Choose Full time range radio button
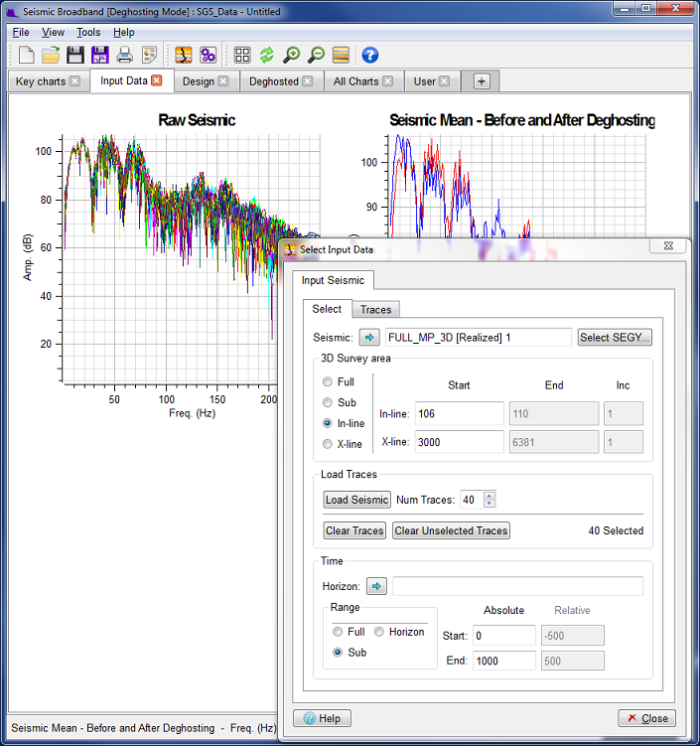This screenshot has width=700, height=746. pos(338,632)
